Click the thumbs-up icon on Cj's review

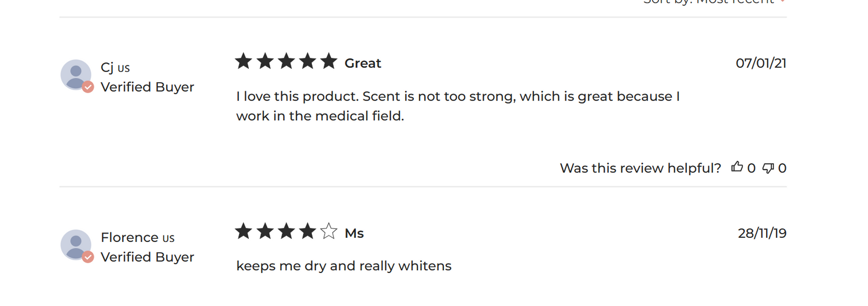(x=737, y=167)
